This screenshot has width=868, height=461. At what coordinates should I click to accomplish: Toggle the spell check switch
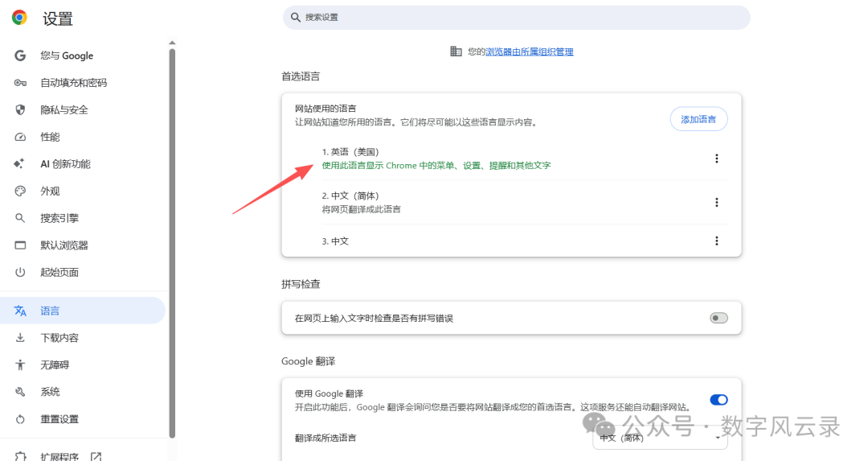(719, 318)
